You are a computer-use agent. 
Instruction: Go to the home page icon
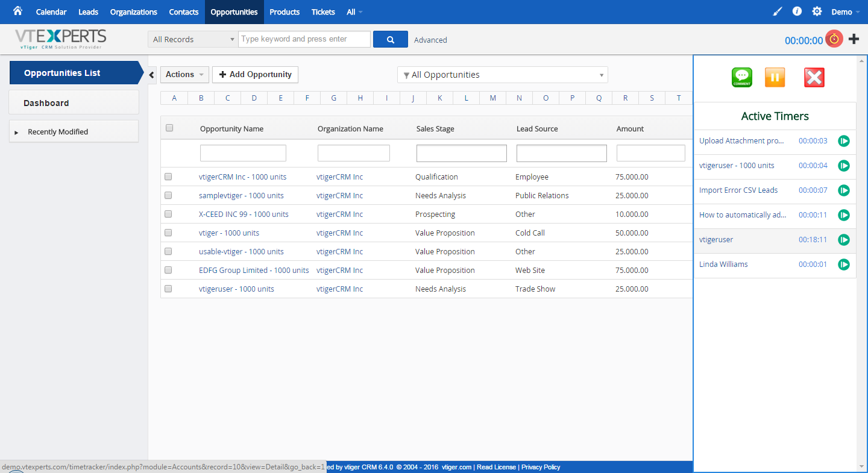tap(17, 11)
